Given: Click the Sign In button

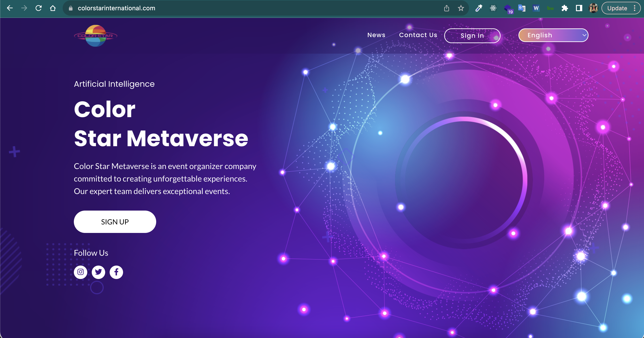Looking at the screenshot, I should tap(472, 36).
